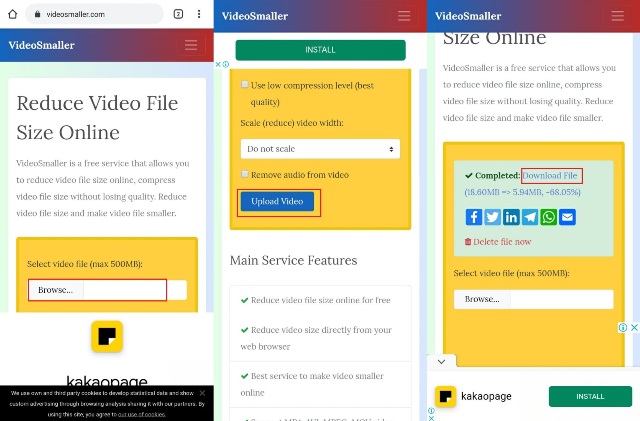
Task: Tap the ad info icon in middle screen
Action: coord(226,64)
